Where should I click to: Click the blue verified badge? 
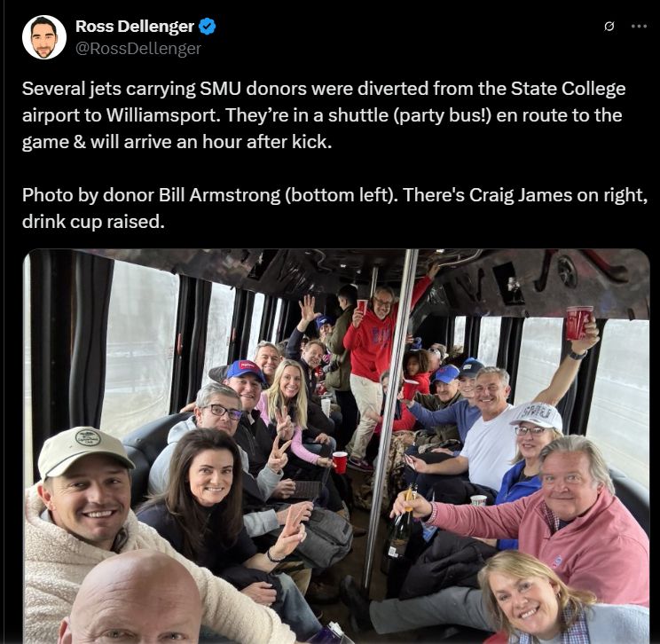[x=207, y=27]
